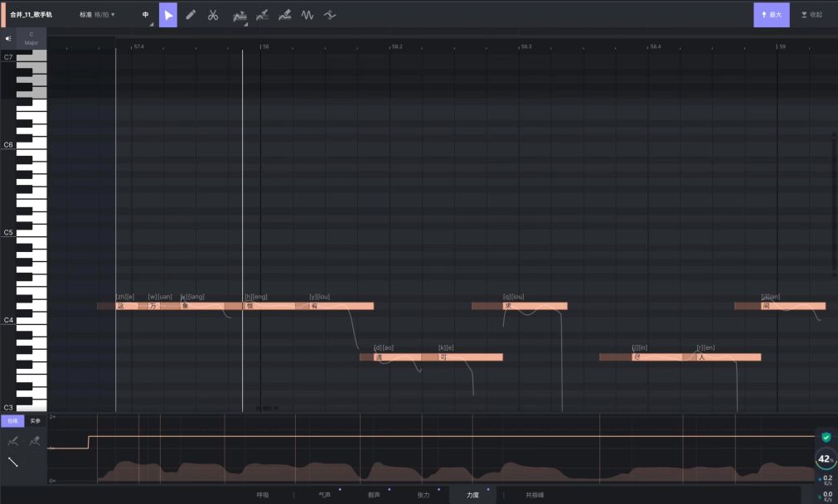The height and width of the screenshot is (504, 838).
Task: Open the 共振峰 parameter tab
Action: click(535, 495)
